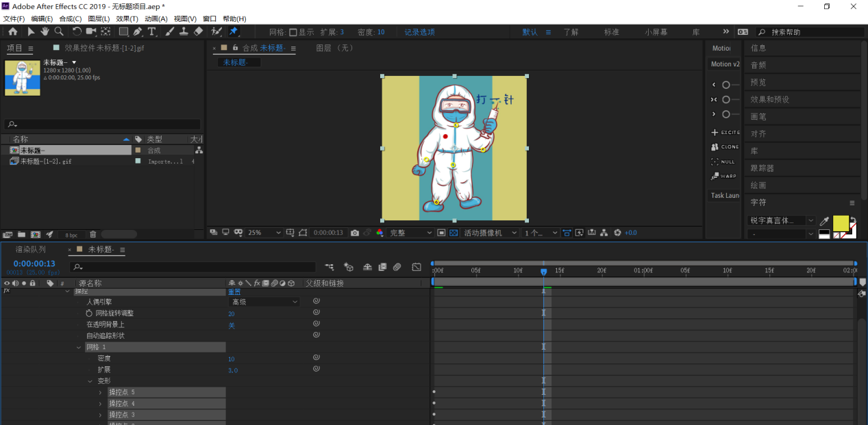This screenshot has height=425, width=868.
Task: Open the channel and color management icon
Action: tap(380, 233)
